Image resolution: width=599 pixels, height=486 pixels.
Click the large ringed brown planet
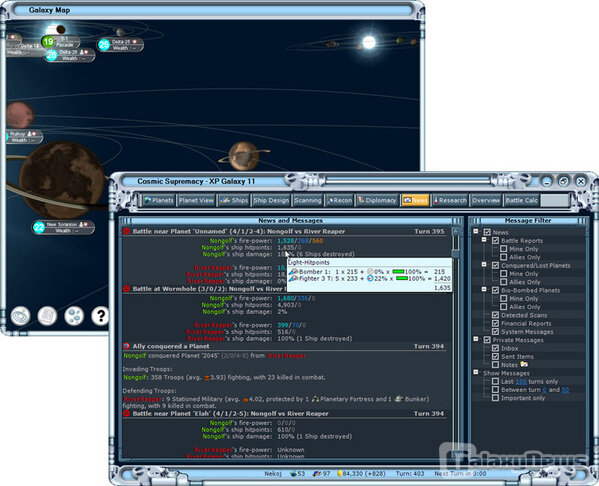point(61,180)
